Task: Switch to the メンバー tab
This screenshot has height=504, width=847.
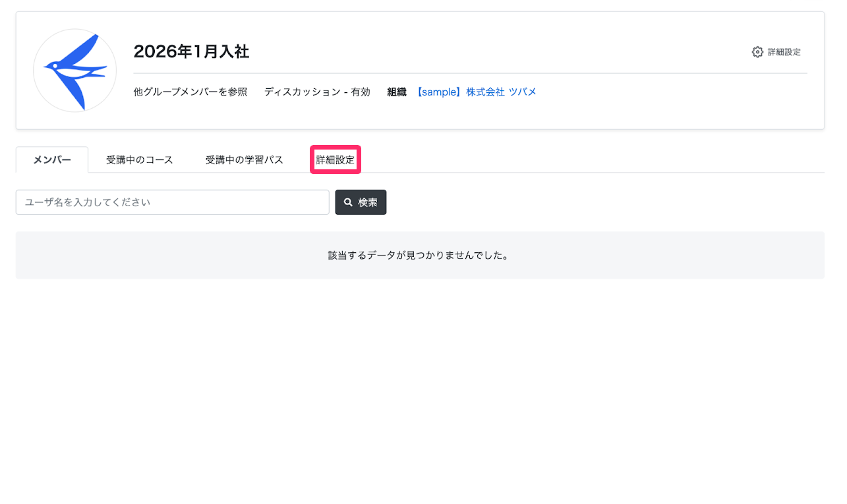Action: [52, 159]
